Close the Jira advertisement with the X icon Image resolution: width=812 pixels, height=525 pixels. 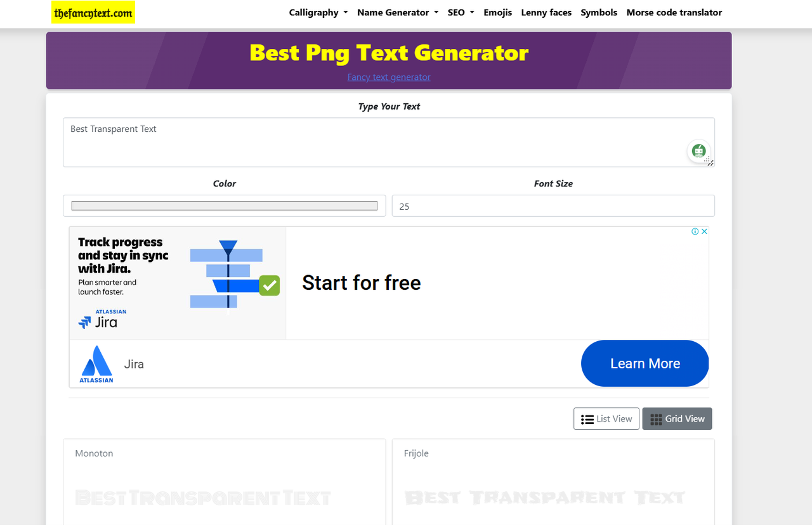704,231
